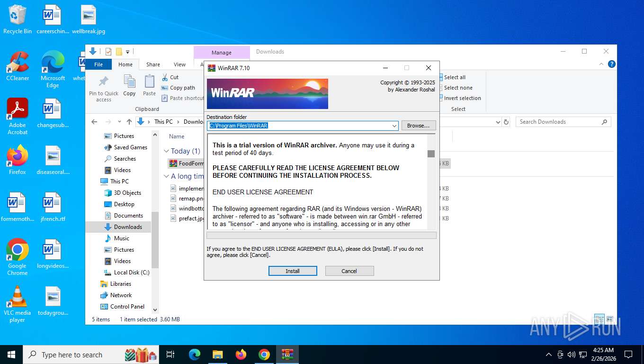Select Desktop in navigation pane
This screenshot has height=364, width=644.
pos(119,204)
